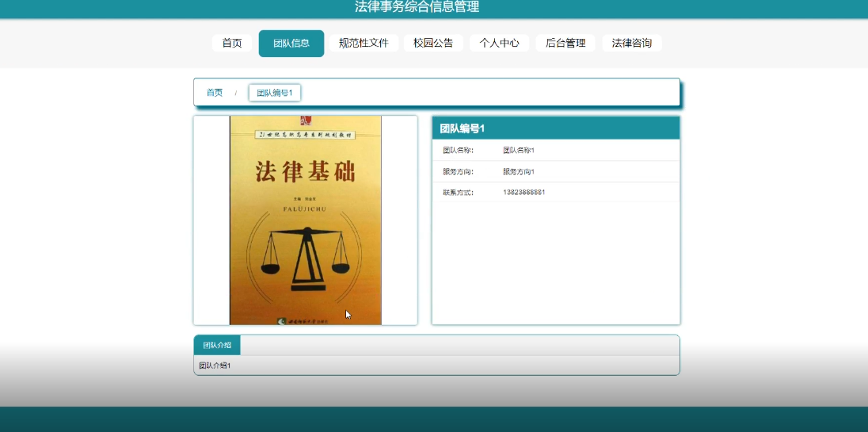Click the phone number 13823888881
Image resolution: width=868 pixels, height=432 pixels.
pos(524,192)
